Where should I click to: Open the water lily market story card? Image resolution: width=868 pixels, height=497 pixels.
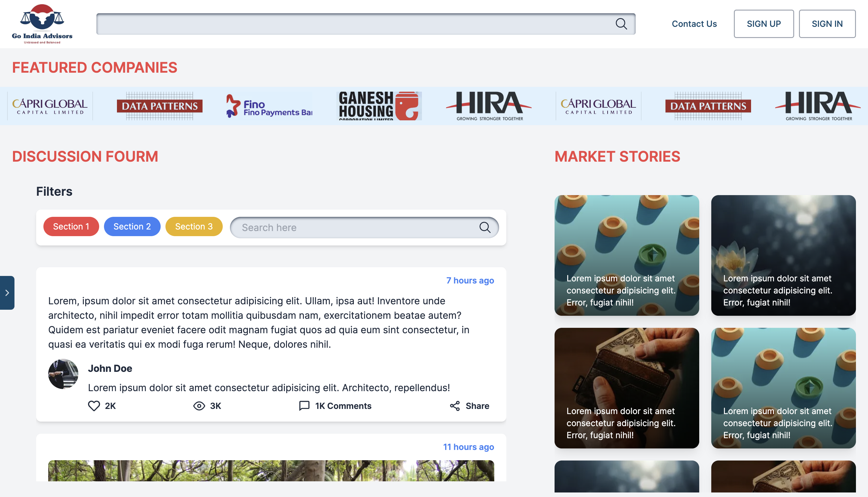click(783, 255)
